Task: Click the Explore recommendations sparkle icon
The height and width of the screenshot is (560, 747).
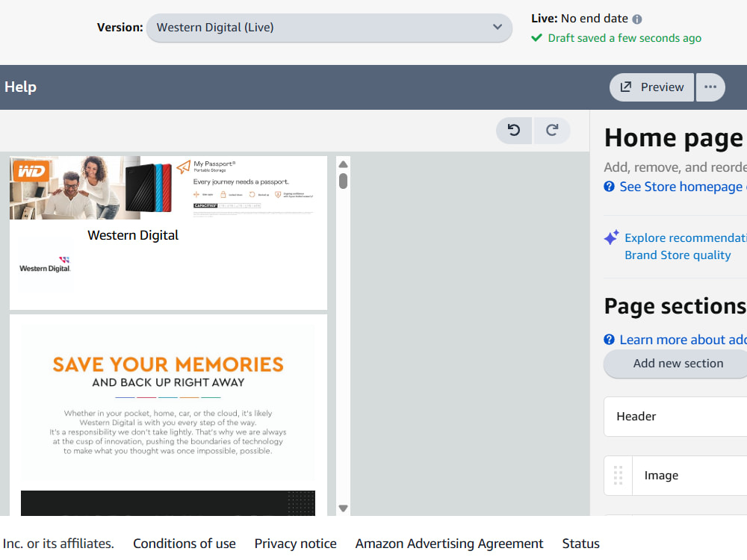Action: pos(612,237)
